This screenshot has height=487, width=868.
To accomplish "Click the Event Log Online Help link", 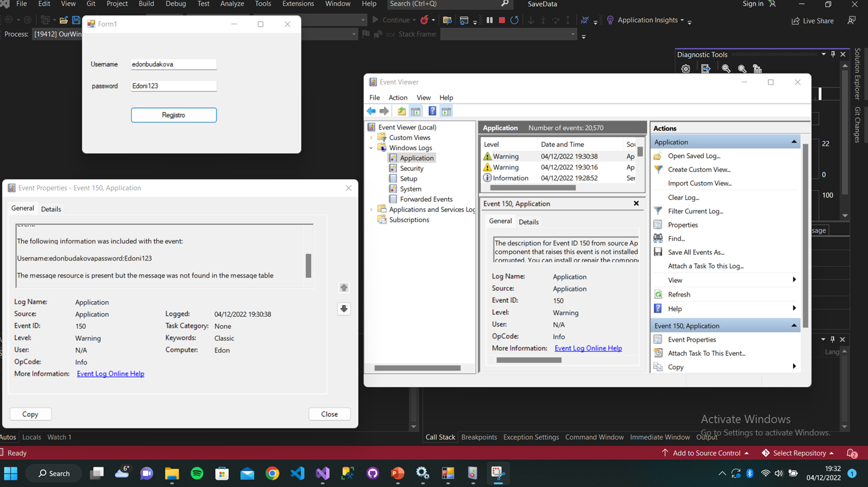I will point(110,373).
